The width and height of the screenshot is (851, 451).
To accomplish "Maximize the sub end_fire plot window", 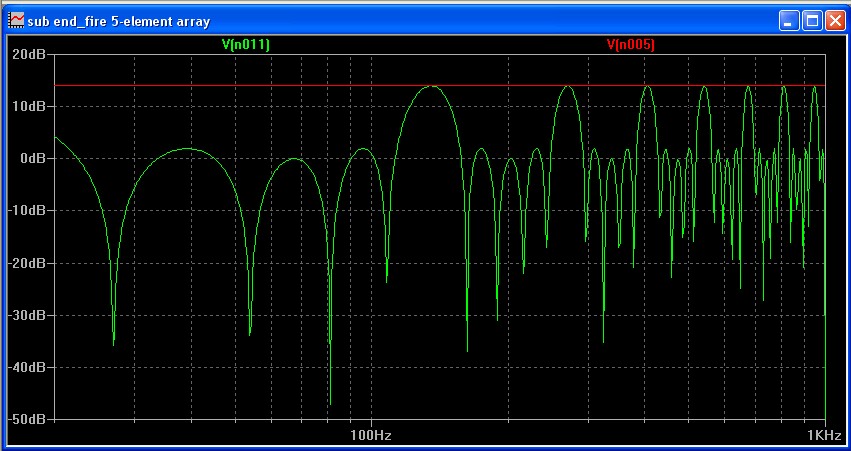I will click(x=812, y=21).
